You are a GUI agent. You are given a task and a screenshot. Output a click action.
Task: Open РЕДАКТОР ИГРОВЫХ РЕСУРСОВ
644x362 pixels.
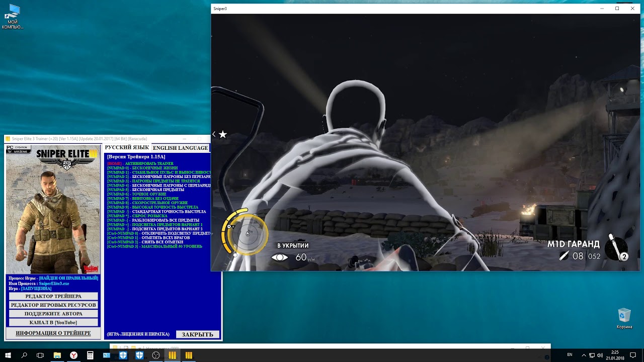[x=53, y=305]
